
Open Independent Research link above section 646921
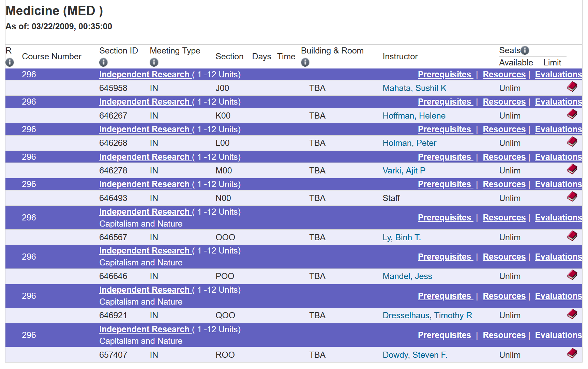[145, 290]
